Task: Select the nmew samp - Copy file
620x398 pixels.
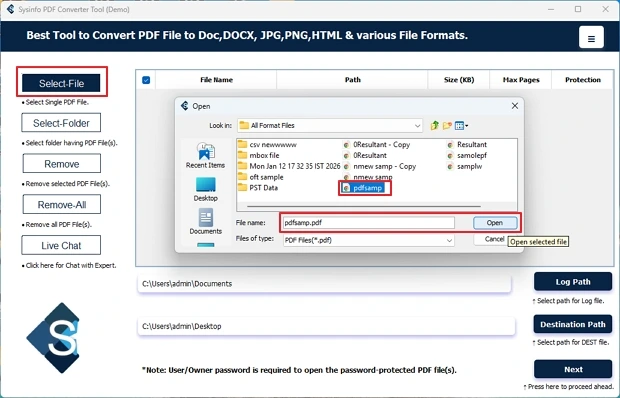Action: point(379,166)
